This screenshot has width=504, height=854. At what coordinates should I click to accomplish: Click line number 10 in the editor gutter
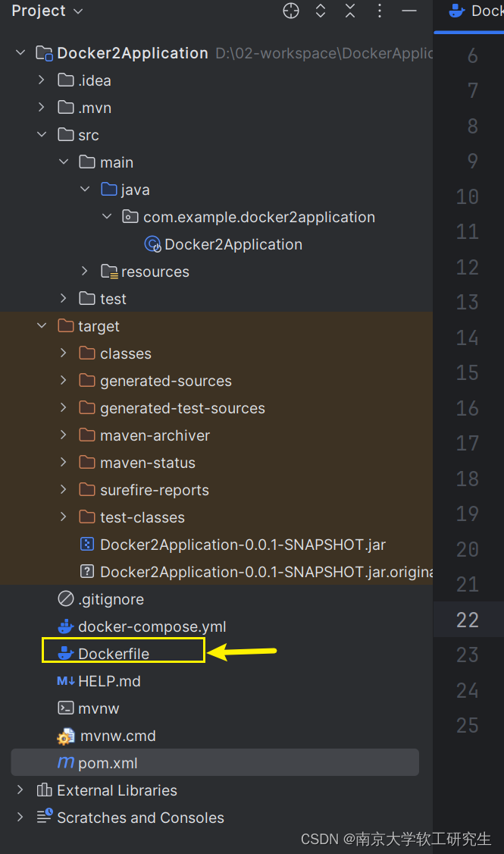pos(468,196)
